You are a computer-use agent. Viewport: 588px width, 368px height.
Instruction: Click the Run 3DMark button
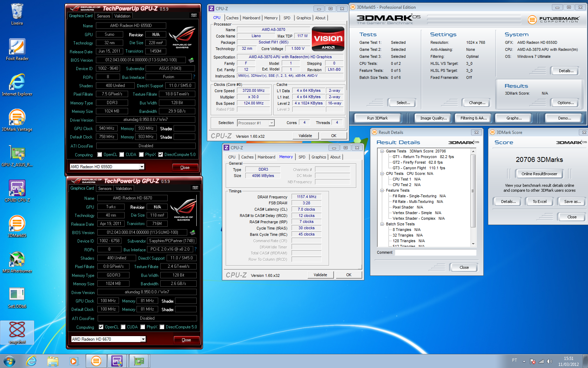click(x=377, y=118)
